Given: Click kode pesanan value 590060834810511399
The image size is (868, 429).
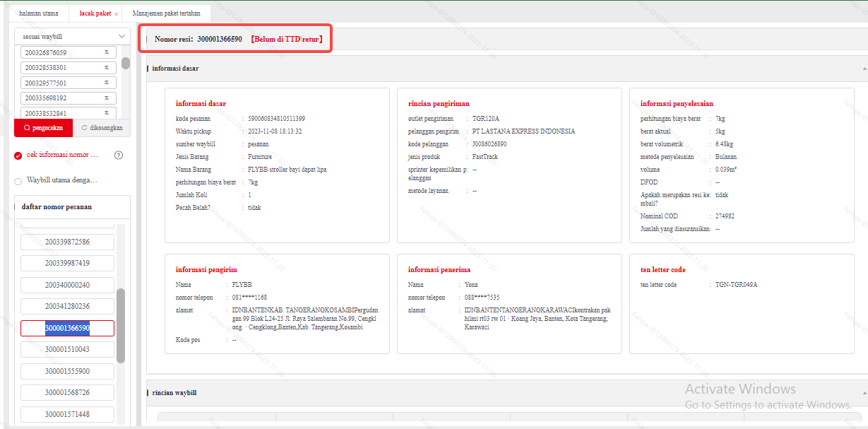Looking at the screenshot, I should (277, 119).
